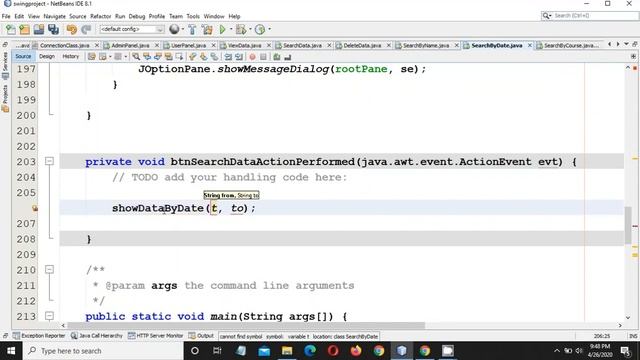Toggle Highlight Search icon
This screenshot has width=640, height=360.
point(168,57)
